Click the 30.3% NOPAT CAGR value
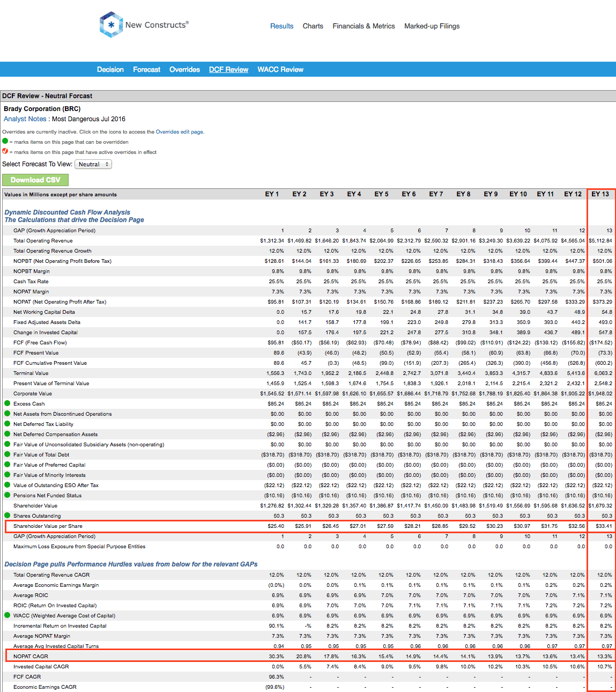Image resolution: width=616 pixels, height=692 pixels. tap(277, 657)
